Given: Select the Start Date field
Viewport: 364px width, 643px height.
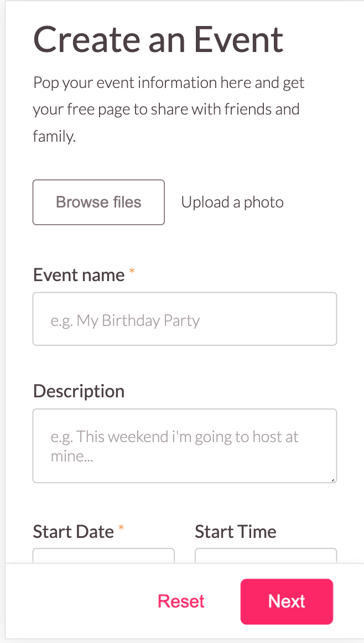Looking at the screenshot, I should coord(103,556).
